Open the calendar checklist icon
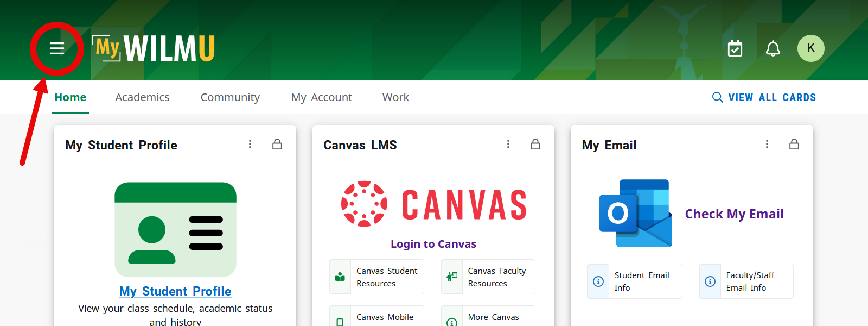868x326 pixels. pyautogui.click(x=735, y=48)
